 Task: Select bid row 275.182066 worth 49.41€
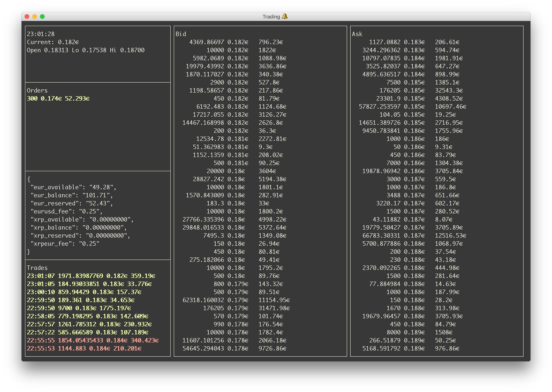click(234, 260)
